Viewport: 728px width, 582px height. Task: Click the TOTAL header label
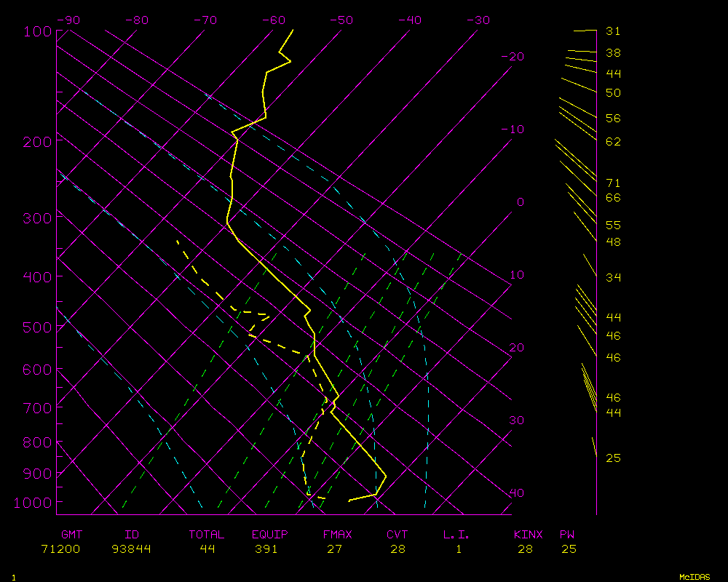tap(207, 535)
